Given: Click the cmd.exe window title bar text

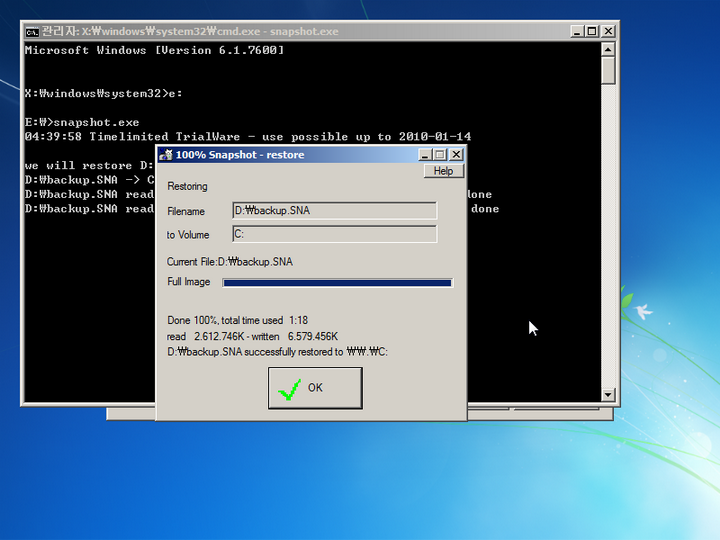Looking at the screenshot, I should [190, 31].
